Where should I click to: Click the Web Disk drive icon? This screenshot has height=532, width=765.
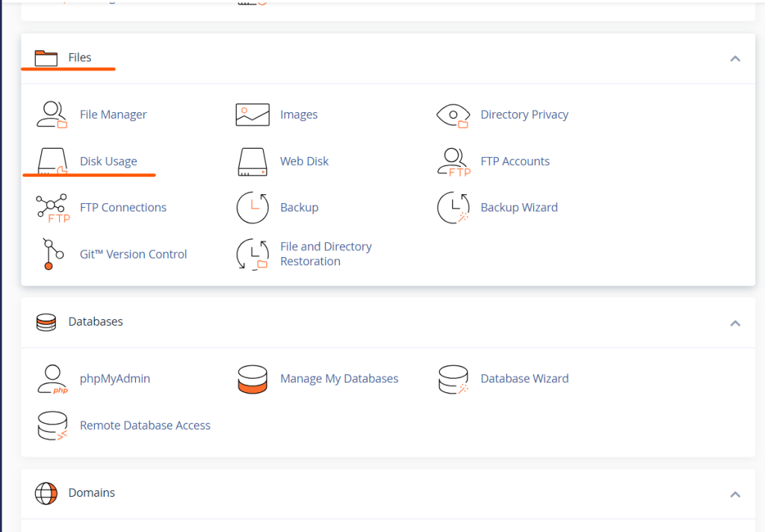pos(253,161)
